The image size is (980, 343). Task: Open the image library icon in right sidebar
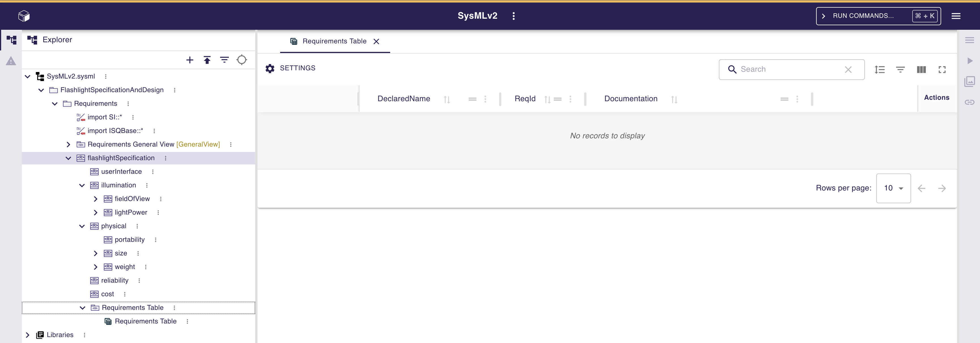(969, 81)
